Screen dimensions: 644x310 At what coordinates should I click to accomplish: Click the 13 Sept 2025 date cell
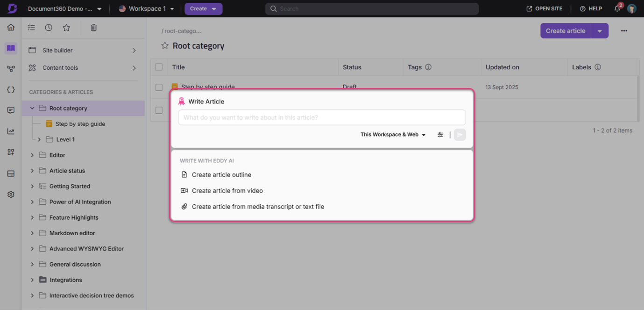coord(502,87)
